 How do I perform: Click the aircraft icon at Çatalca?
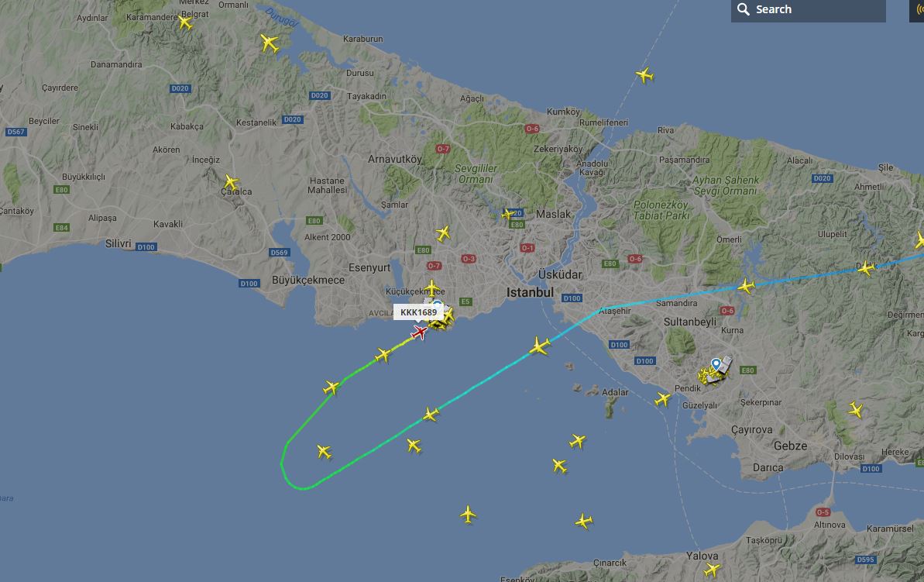point(231,182)
